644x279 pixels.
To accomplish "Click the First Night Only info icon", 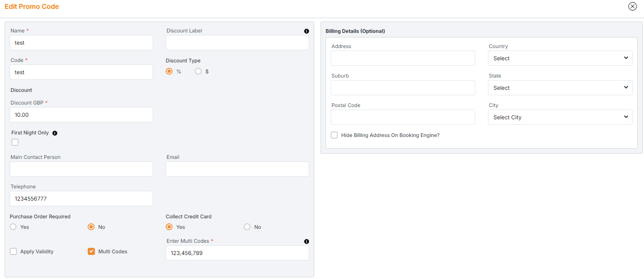I will [x=55, y=133].
